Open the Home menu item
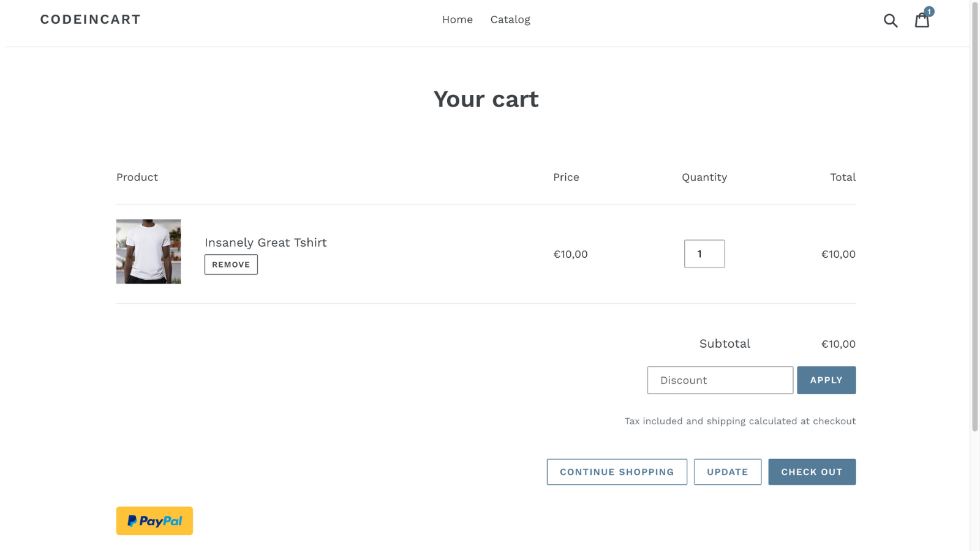The height and width of the screenshot is (551, 980). point(457,19)
